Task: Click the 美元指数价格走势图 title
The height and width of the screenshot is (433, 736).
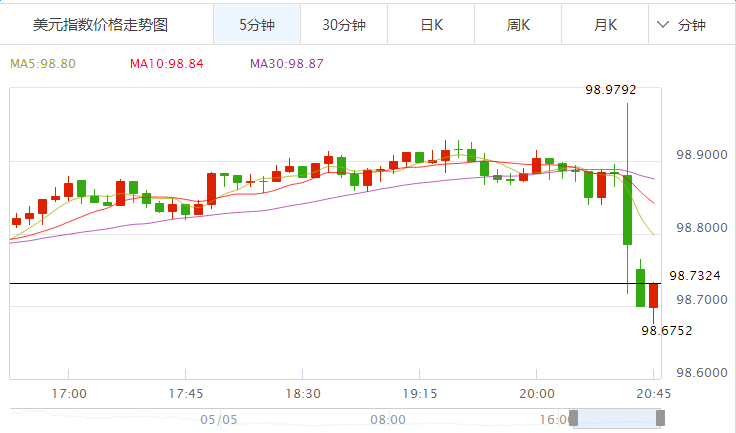Action: (x=100, y=25)
